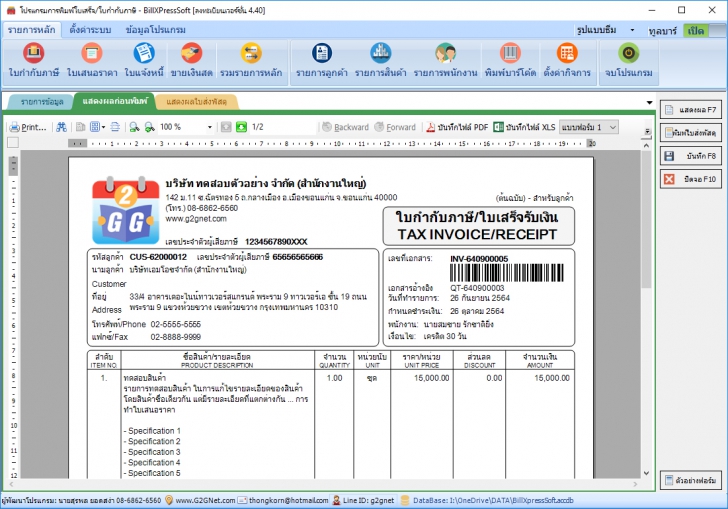Click thongkorn@hotmail.com email in status bar
Image resolution: width=728 pixels, height=509 pixels.
click(288, 500)
